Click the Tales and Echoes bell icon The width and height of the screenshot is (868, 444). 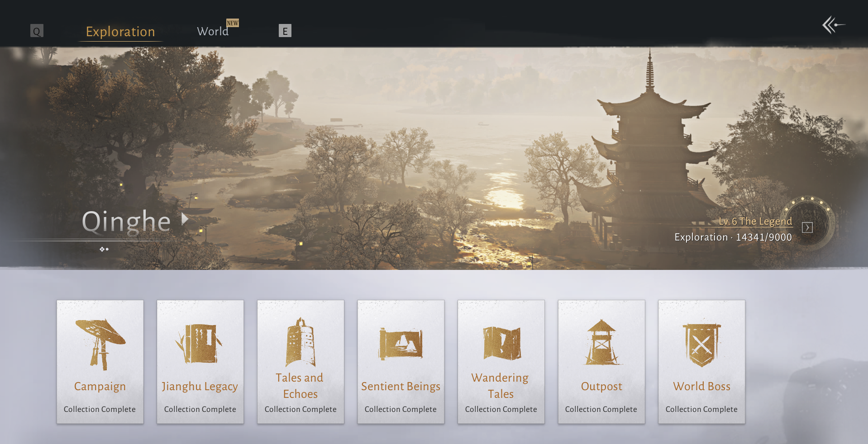coord(300,342)
